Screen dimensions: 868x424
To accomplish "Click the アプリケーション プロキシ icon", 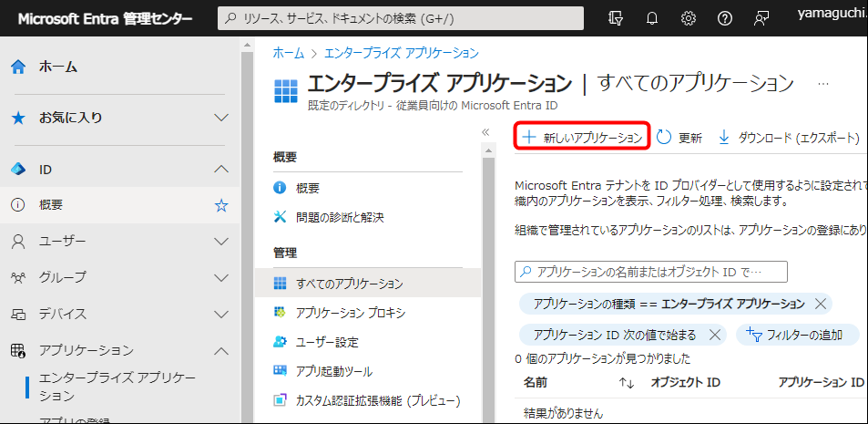I will (x=281, y=313).
